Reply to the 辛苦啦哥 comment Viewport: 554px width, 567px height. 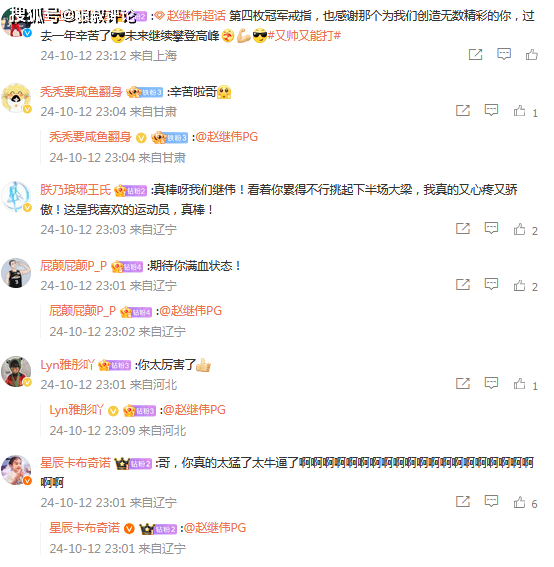(x=491, y=110)
